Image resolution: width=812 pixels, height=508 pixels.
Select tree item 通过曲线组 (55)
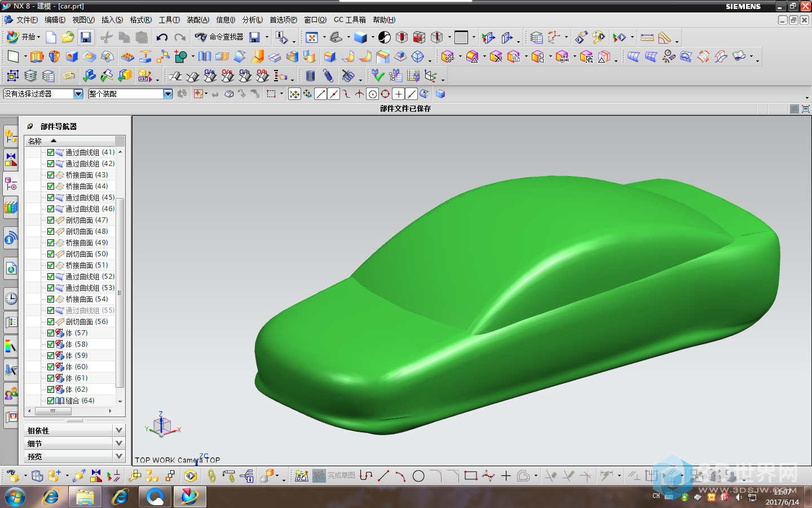coord(90,310)
